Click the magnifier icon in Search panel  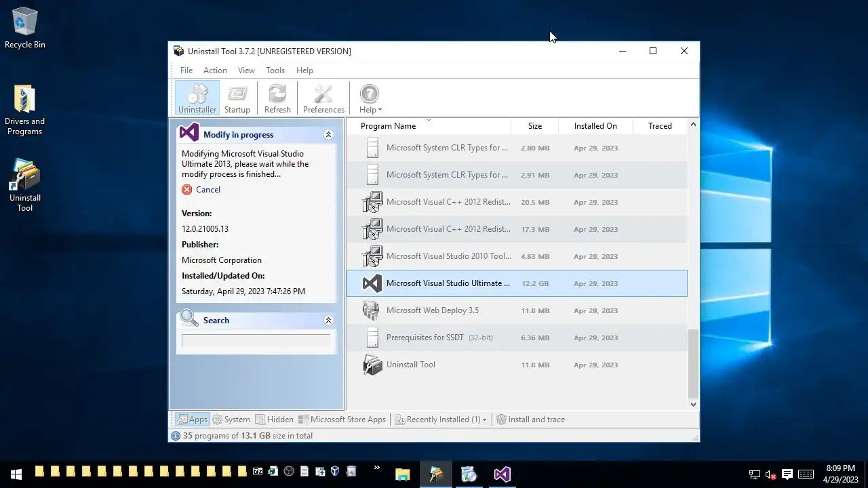coord(189,319)
